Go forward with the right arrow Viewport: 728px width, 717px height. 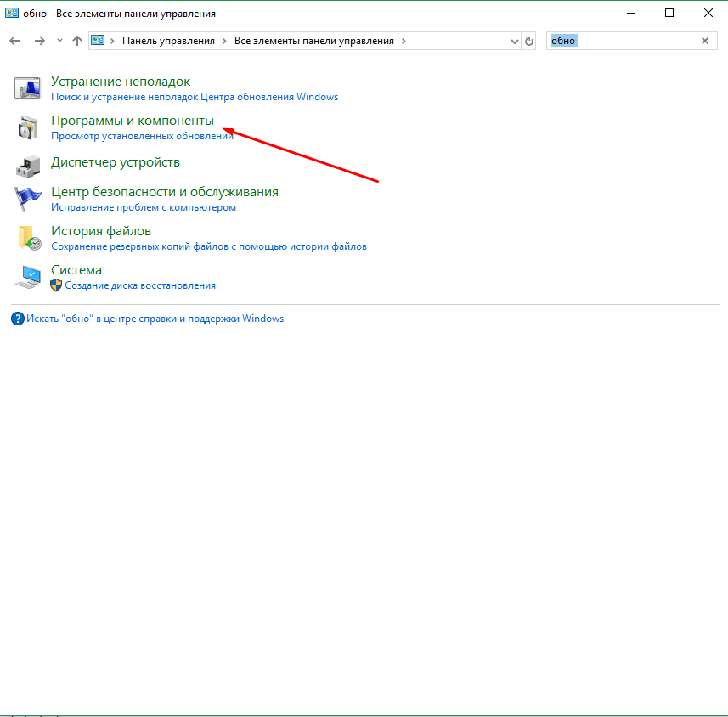(39, 41)
